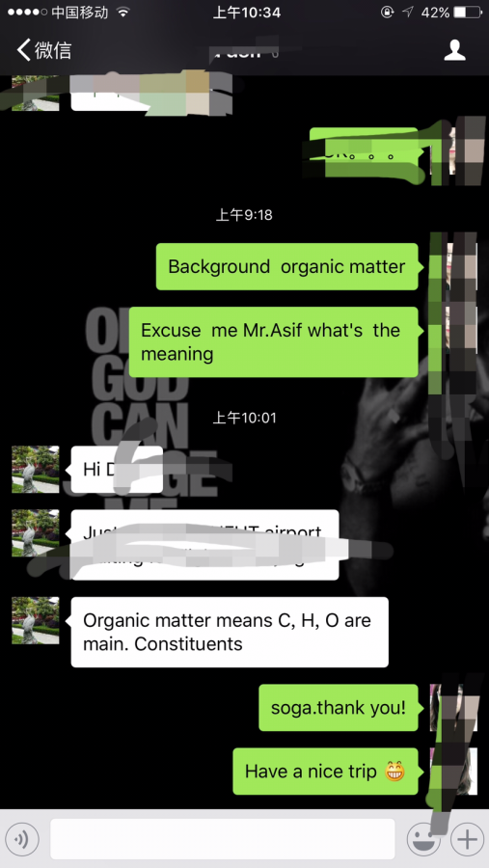Open the plus attachments menu
Image resolution: width=489 pixels, height=868 pixels.
coord(467,839)
